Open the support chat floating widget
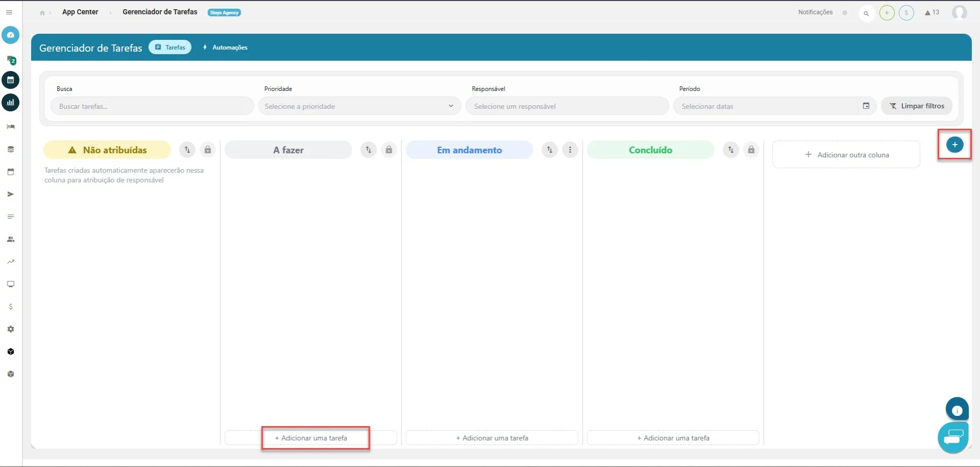 point(953,438)
